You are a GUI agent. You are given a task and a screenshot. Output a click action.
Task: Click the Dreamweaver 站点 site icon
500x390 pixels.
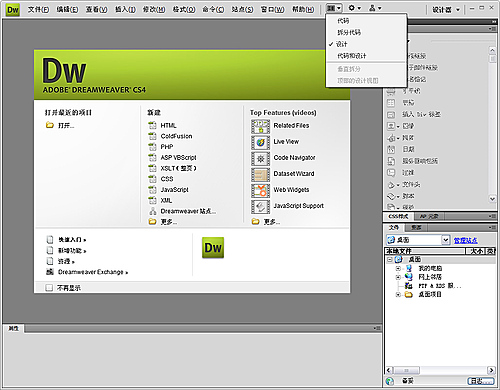tap(152, 211)
